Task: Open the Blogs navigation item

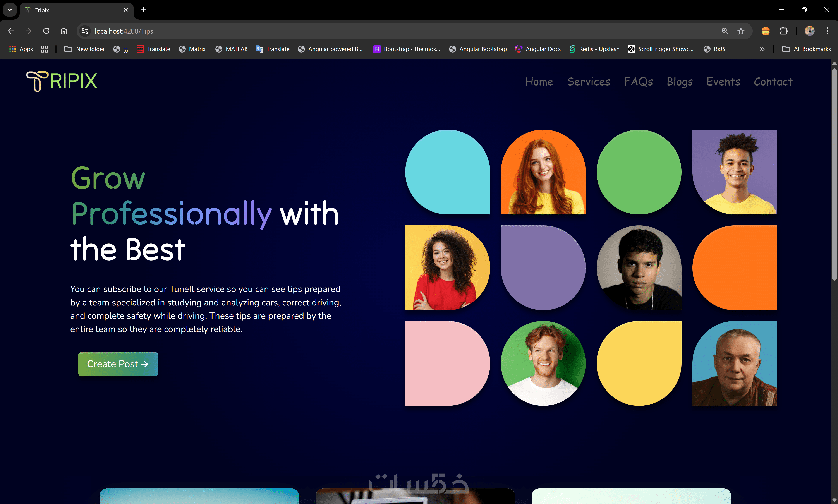Action: point(679,82)
